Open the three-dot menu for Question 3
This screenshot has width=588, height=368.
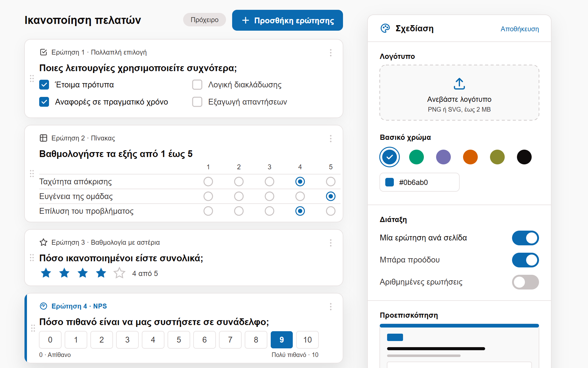331,243
